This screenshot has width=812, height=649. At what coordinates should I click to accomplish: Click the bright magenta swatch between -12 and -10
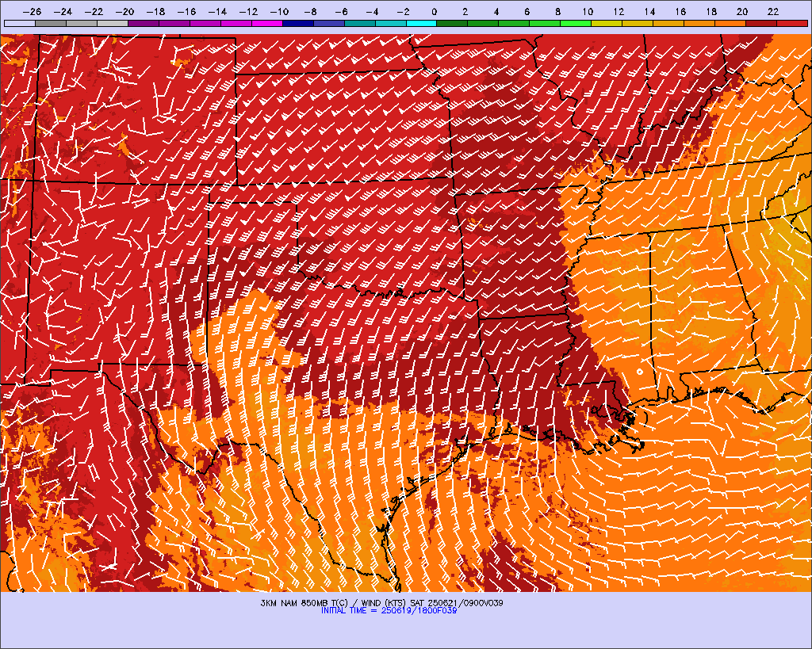(x=267, y=23)
